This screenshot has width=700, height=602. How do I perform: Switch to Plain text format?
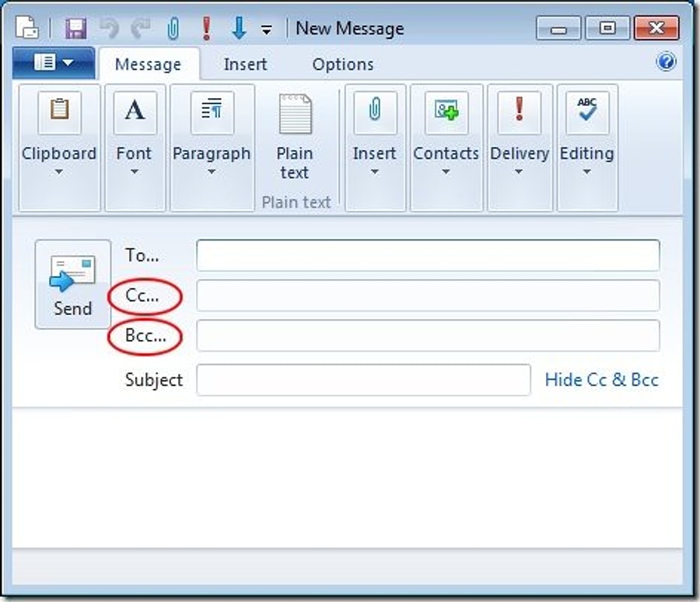(x=295, y=136)
